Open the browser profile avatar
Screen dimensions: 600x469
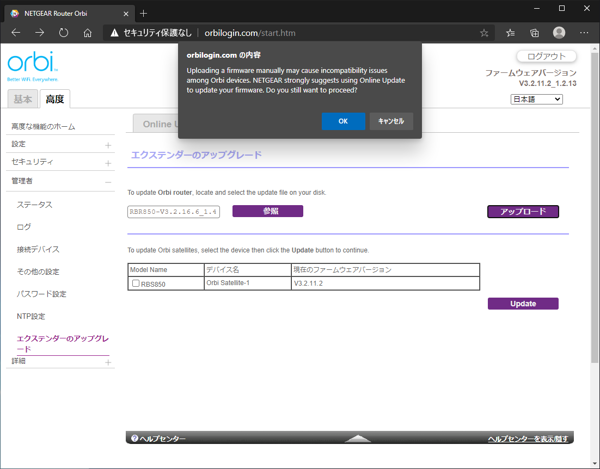[x=559, y=33]
